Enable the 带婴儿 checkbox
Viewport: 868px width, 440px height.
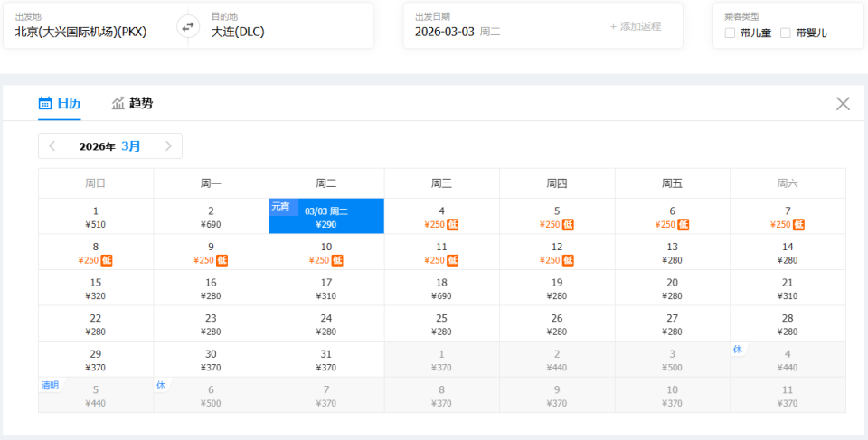pyautogui.click(x=786, y=33)
